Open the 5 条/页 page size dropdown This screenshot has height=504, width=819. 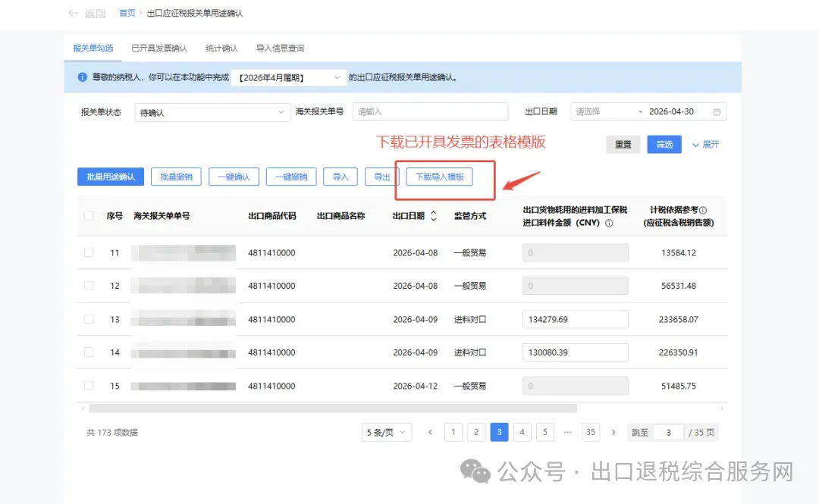pos(387,433)
